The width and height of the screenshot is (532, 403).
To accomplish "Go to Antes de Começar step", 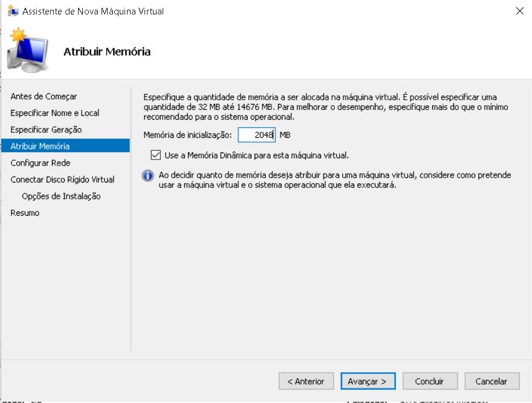I will (44, 96).
